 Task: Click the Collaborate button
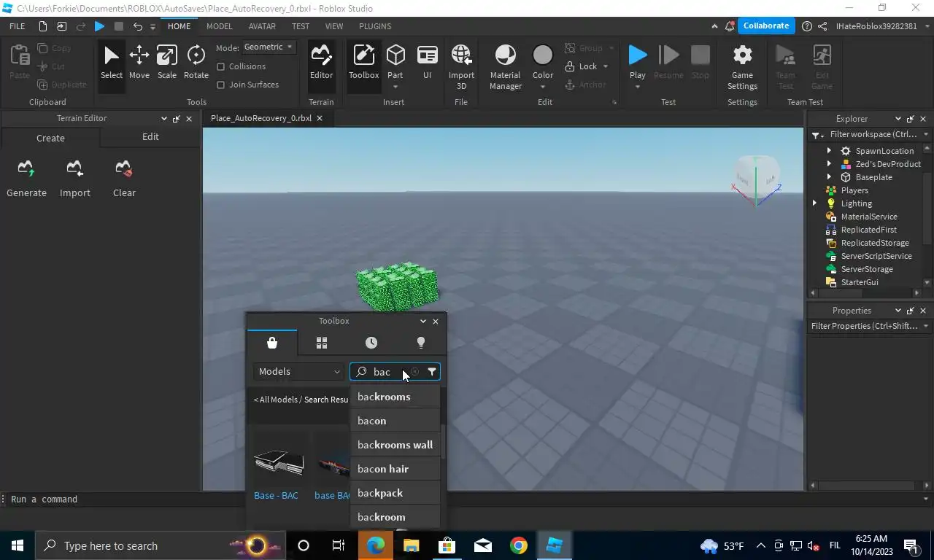765,26
